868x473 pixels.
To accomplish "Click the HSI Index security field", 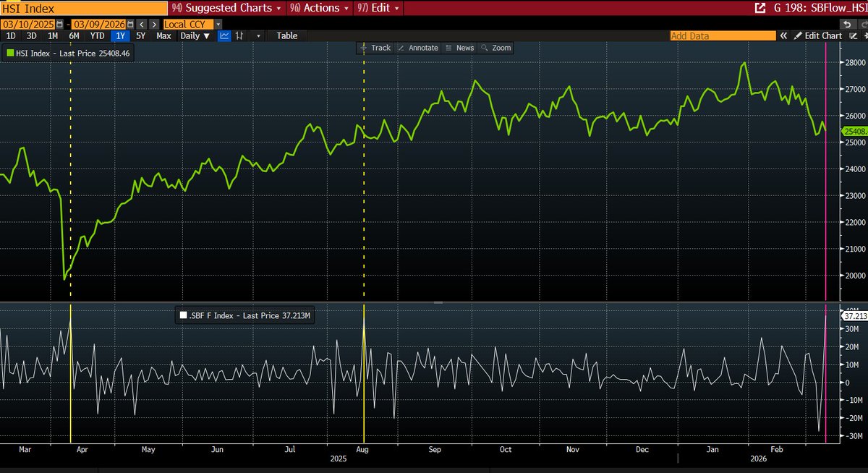I will 84,8.
